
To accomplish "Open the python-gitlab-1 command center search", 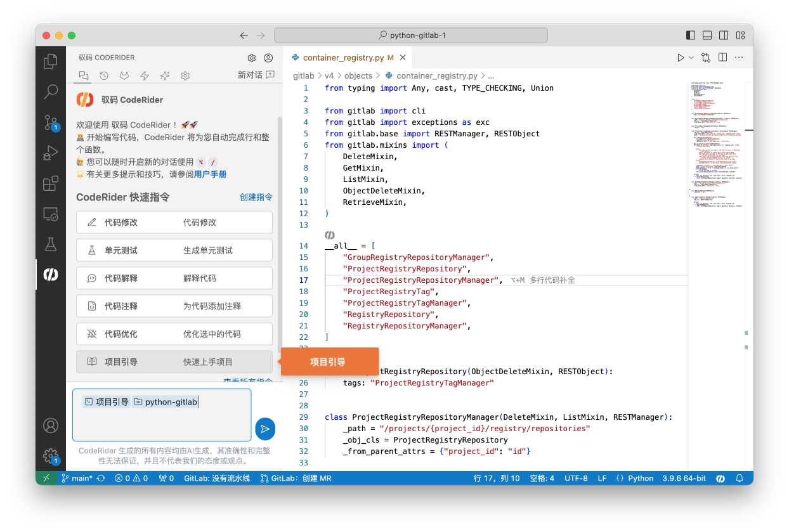I will tap(412, 36).
